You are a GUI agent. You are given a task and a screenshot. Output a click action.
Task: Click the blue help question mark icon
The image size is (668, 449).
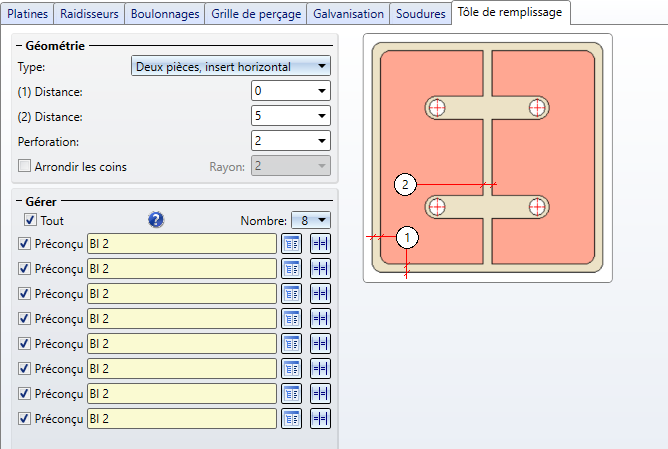point(155,220)
